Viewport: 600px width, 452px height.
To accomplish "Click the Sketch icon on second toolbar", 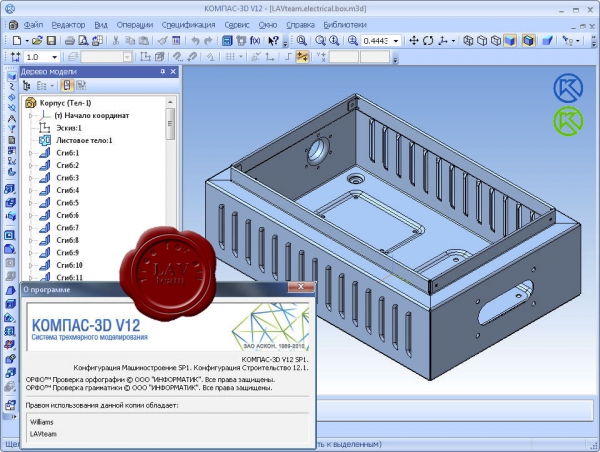I will 145,57.
